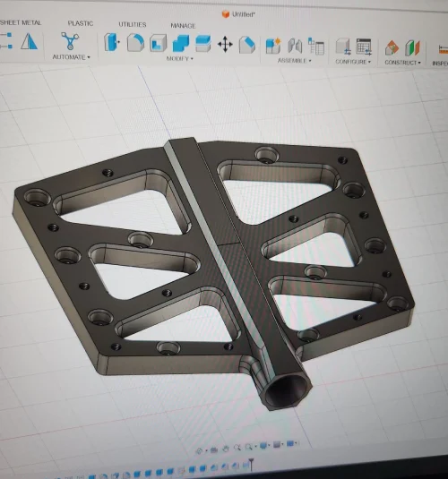Open the Viewports layout icon

point(290,443)
